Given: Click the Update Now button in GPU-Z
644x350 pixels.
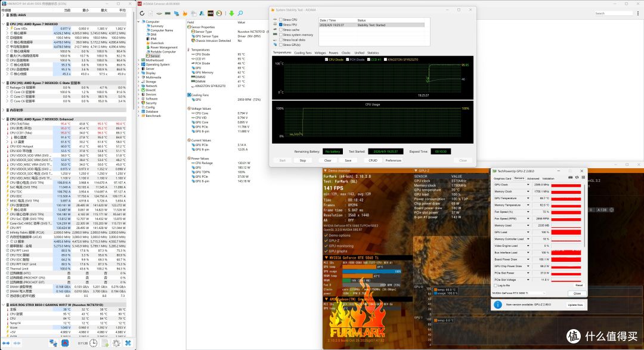Looking at the screenshot, I should (x=575, y=305).
